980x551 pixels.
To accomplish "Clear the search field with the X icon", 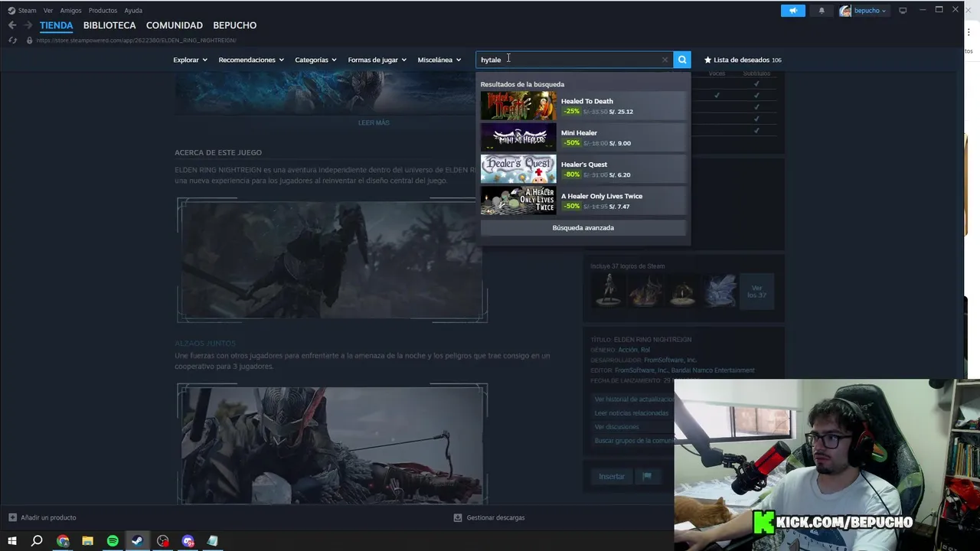I will click(665, 60).
